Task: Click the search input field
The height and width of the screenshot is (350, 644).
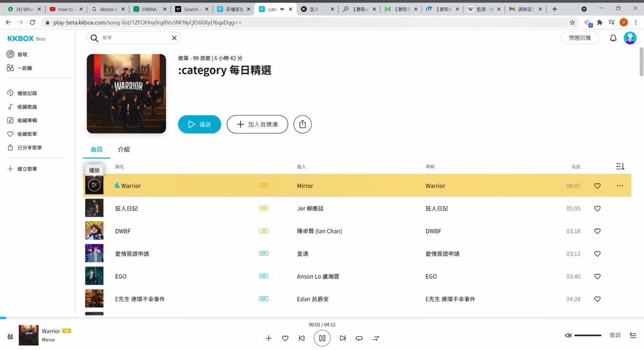Action: (135, 38)
